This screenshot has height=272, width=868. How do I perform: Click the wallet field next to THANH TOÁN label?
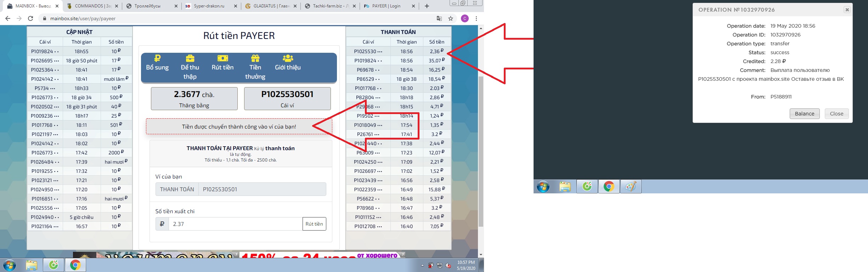[262, 189]
